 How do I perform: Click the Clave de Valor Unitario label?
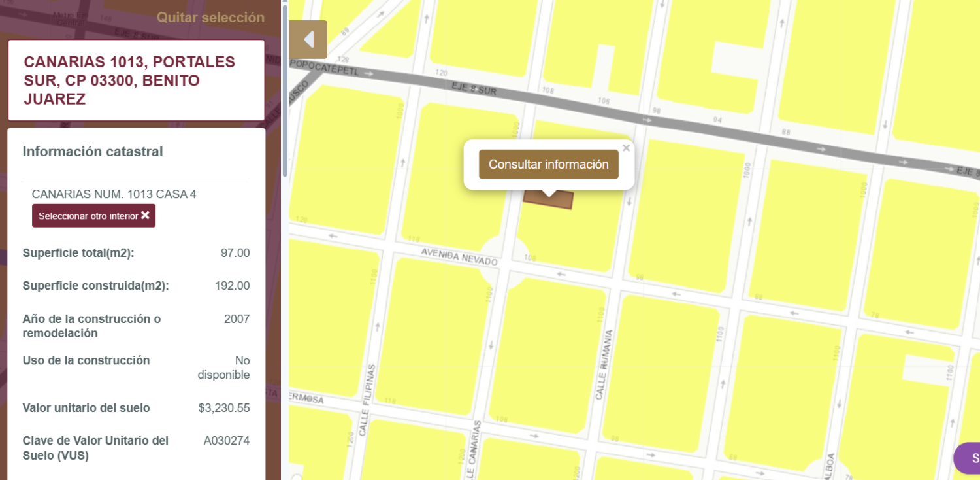coord(95,448)
